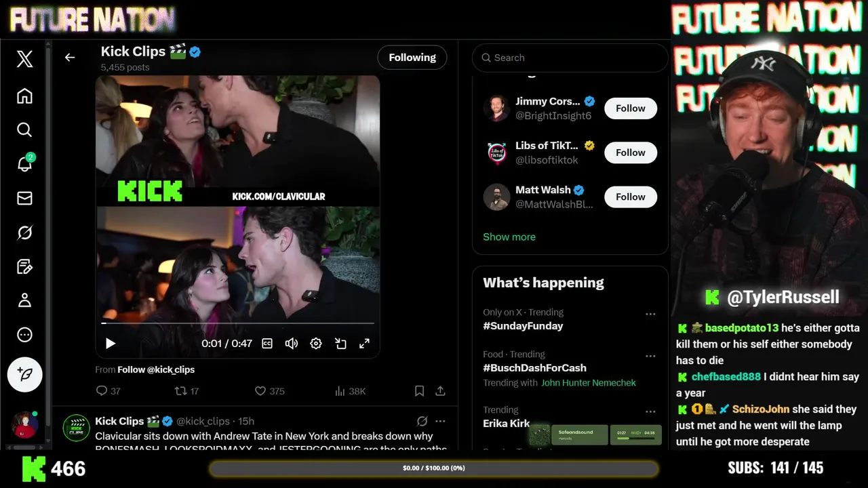Bookmark the Kick Clips video post
The height and width of the screenshot is (488, 868).
pos(419,391)
